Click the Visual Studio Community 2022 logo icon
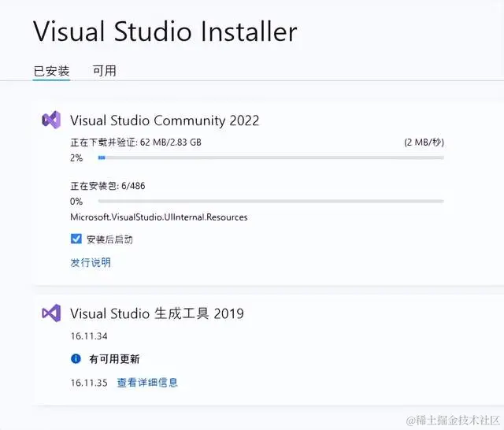Screen dimensions: 504x430 (x=51, y=120)
